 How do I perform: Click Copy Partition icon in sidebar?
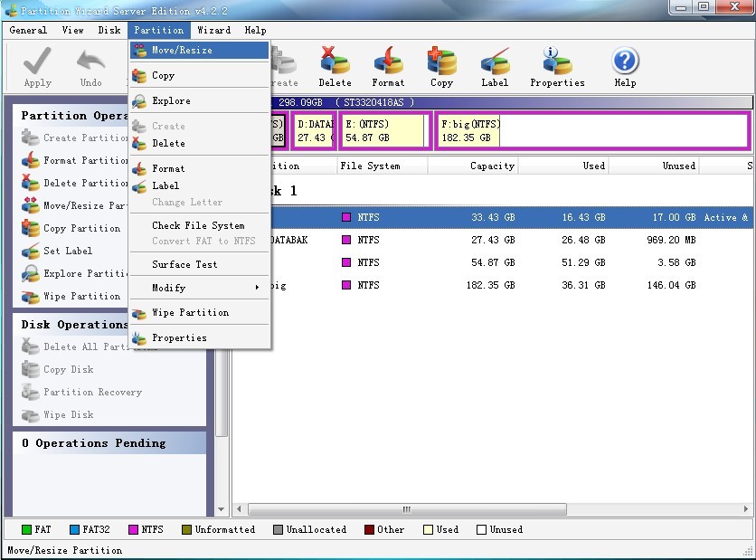click(x=31, y=228)
